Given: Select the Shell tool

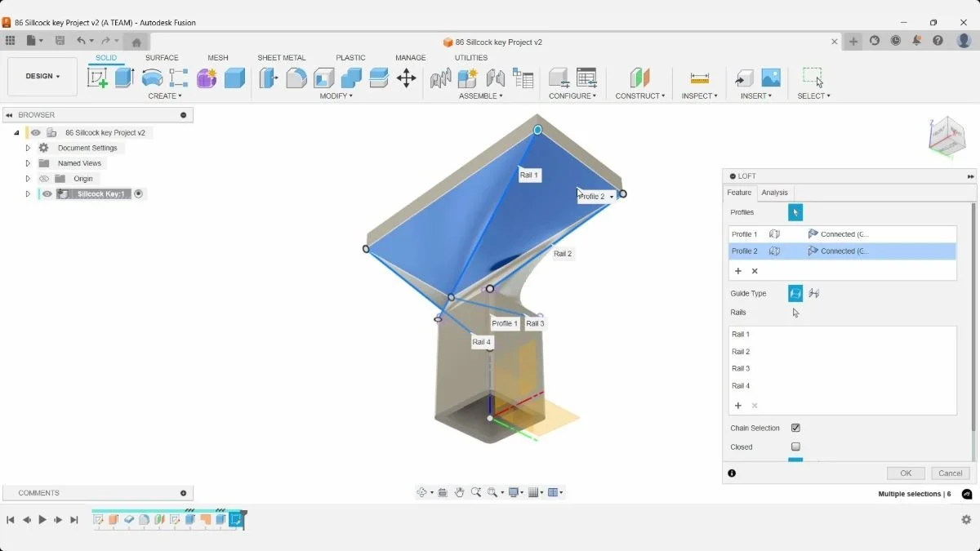Looking at the screenshot, I should (x=324, y=78).
